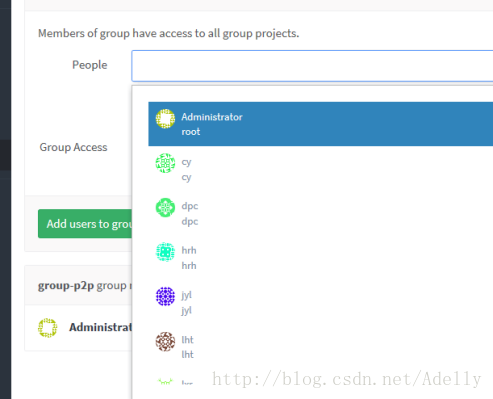Image resolution: width=493 pixels, height=399 pixels.
Task: Focus the People search input field
Action: (312, 66)
